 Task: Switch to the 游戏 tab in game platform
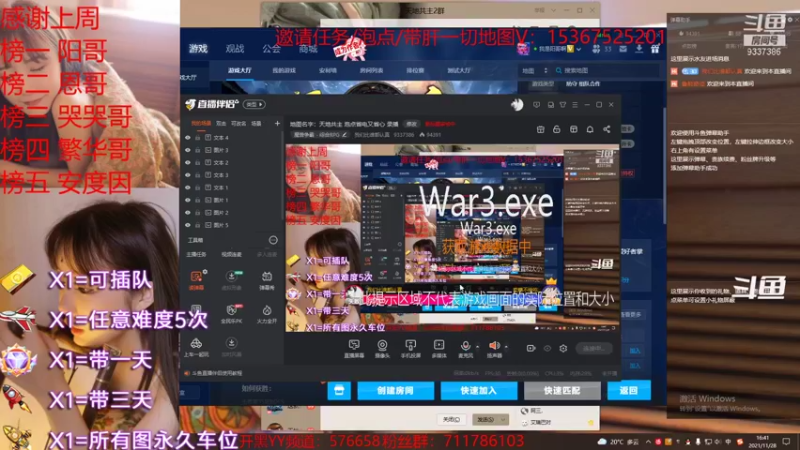[x=198, y=48]
